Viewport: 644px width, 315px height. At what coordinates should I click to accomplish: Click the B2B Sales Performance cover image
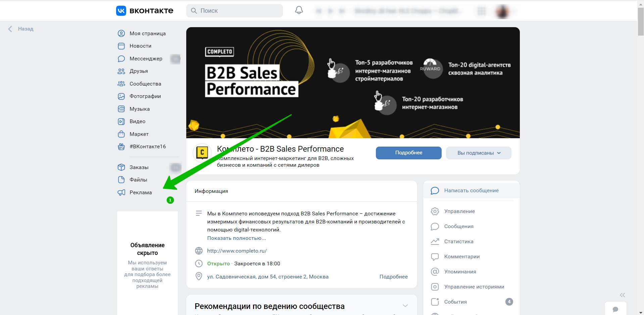[353, 83]
